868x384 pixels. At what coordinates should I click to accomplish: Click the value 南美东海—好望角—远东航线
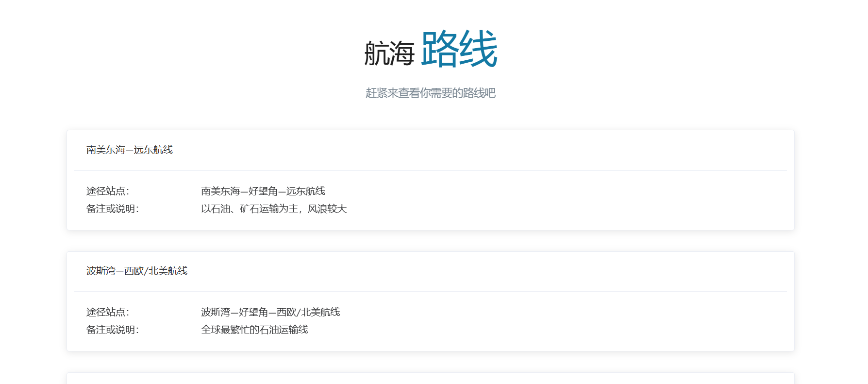pos(263,191)
